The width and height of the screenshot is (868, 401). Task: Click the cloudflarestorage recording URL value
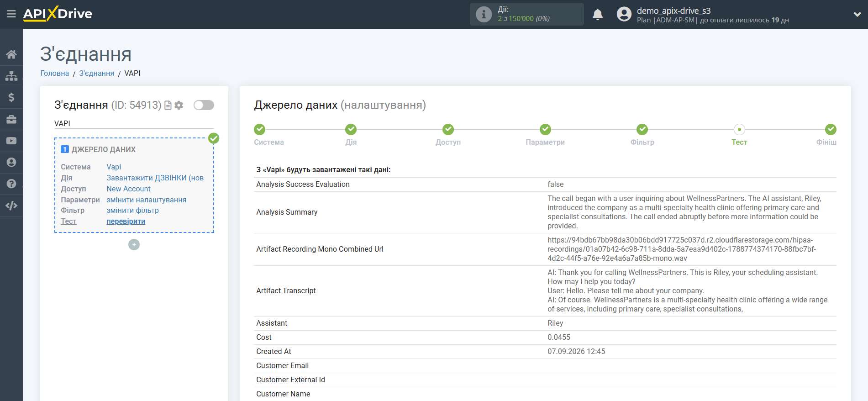click(x=682, y=249)
